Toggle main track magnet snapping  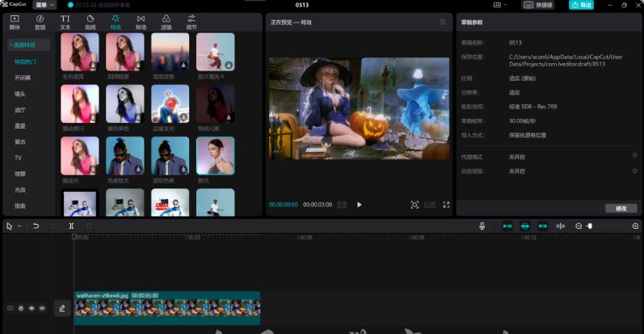click(x=507, y=226)
